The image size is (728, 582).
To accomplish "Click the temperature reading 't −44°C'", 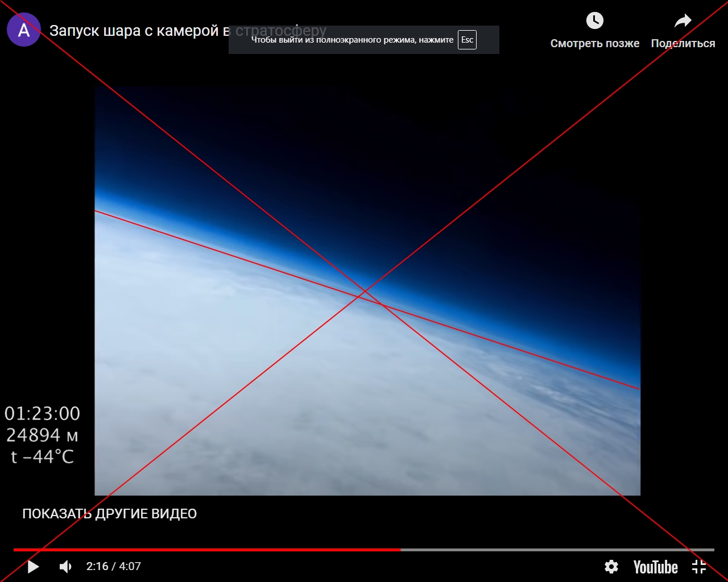I will point(42,457).
